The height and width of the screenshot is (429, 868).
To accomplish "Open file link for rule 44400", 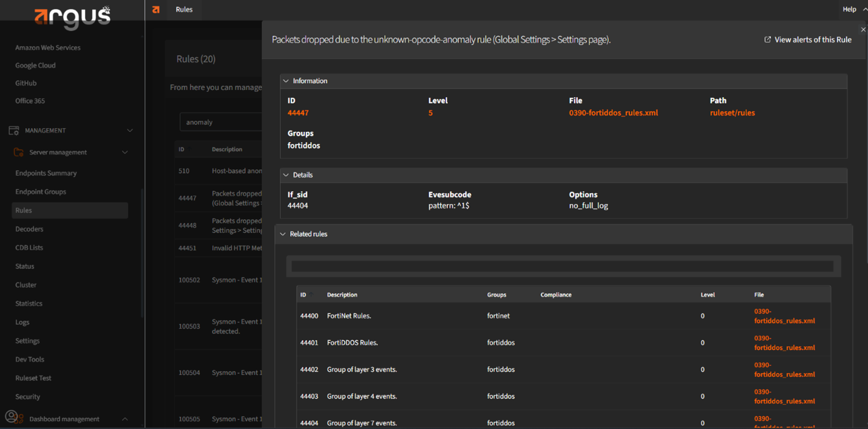I will coord(784,316).
